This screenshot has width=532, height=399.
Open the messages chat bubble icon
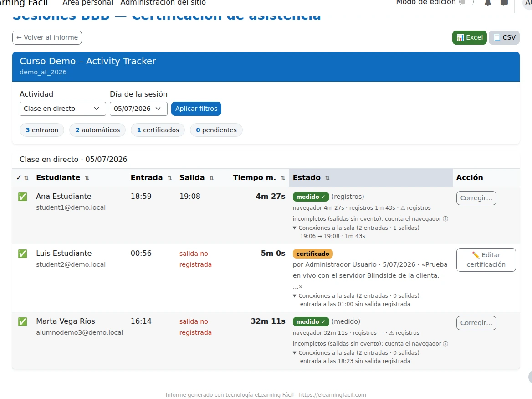[x=504, y=3]
